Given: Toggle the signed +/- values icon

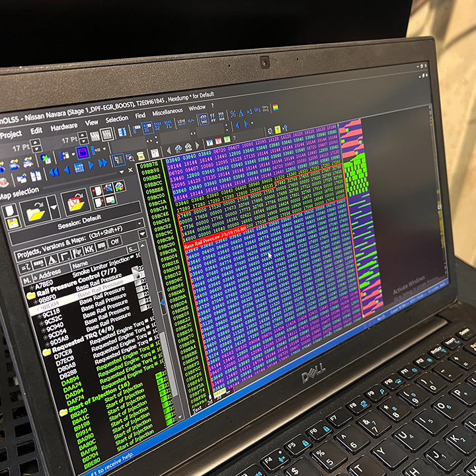Looking at the screenshot, I should click(x=191, y=121).
